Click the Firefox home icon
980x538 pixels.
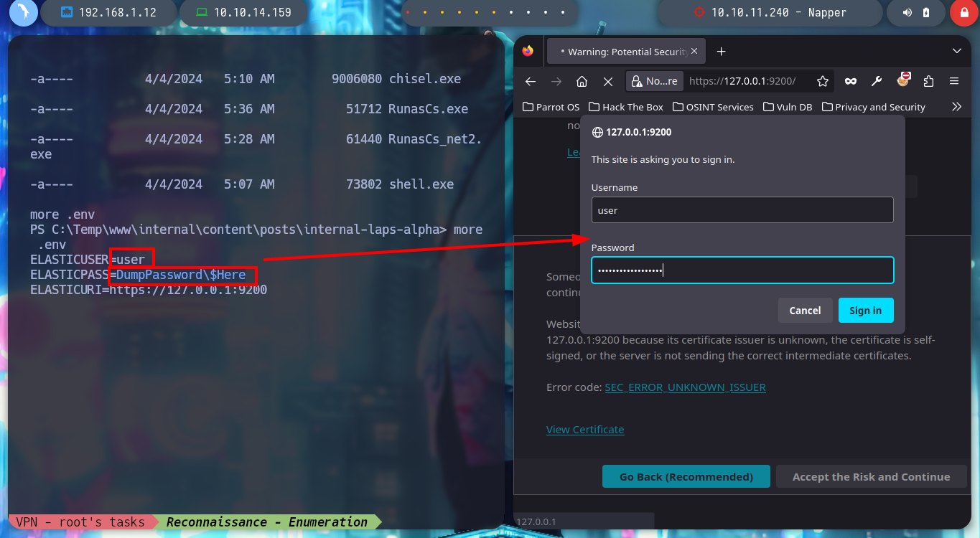coord(582,81)
